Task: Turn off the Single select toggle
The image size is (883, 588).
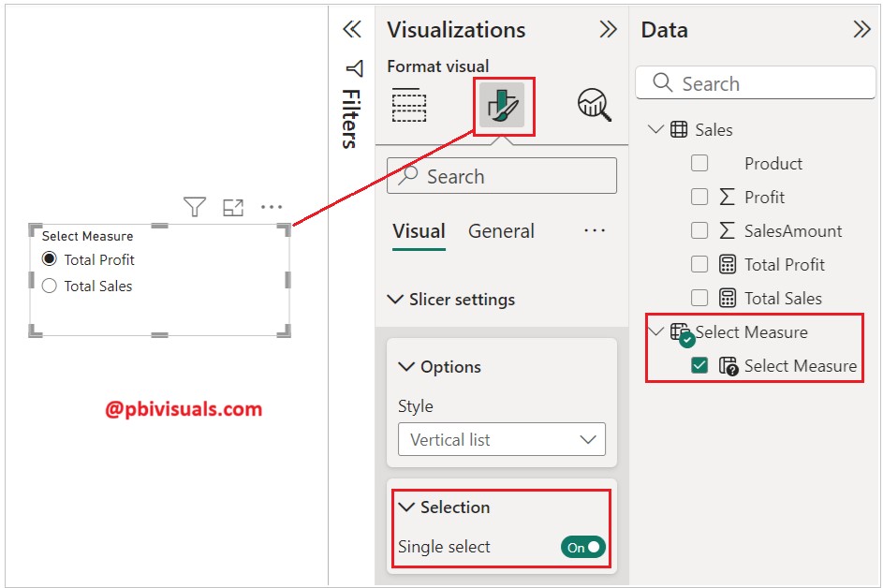Action: (x=581, y=545)
